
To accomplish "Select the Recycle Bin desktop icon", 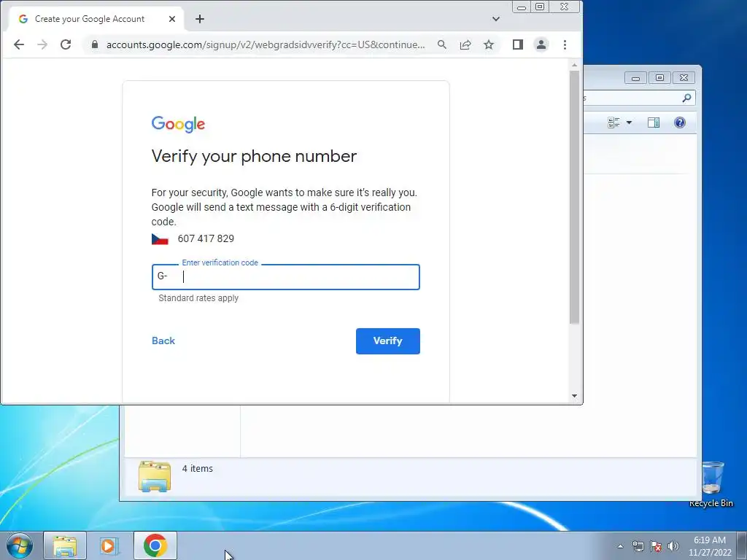I will (713, 485).
